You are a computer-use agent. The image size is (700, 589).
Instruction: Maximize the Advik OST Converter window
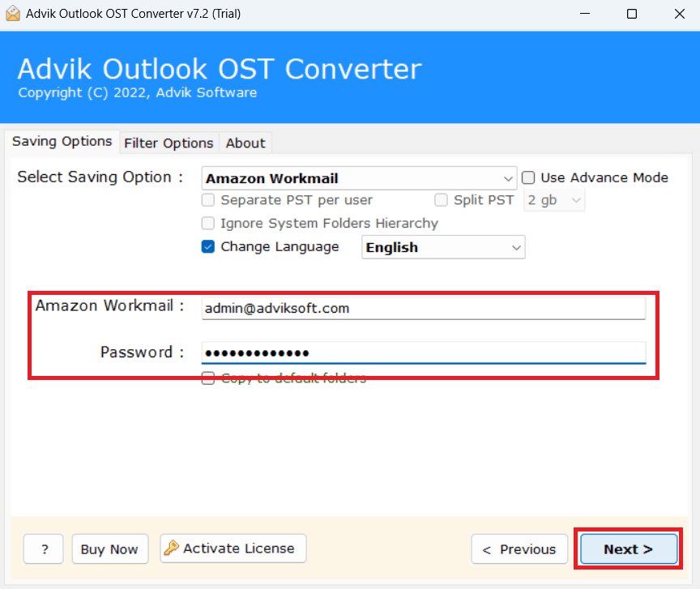pos(632,14)
